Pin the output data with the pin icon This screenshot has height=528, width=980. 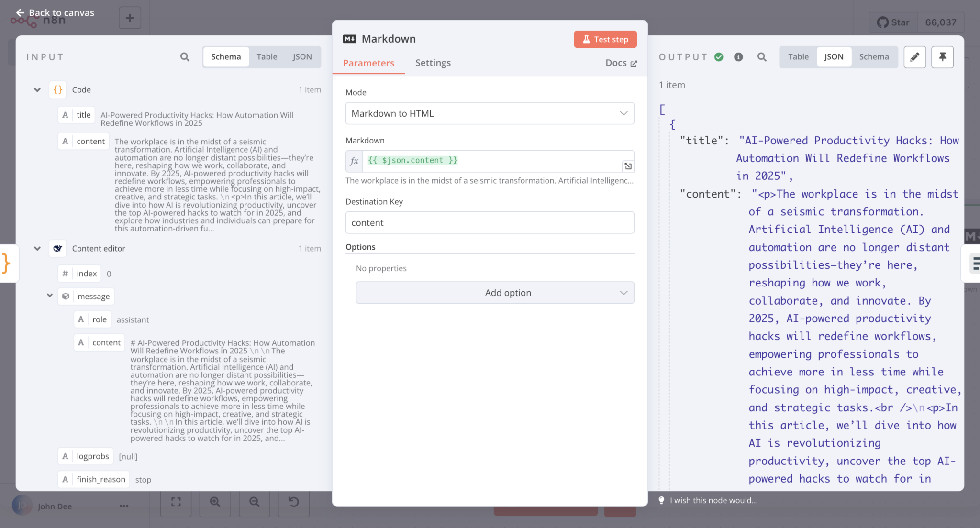942,57
